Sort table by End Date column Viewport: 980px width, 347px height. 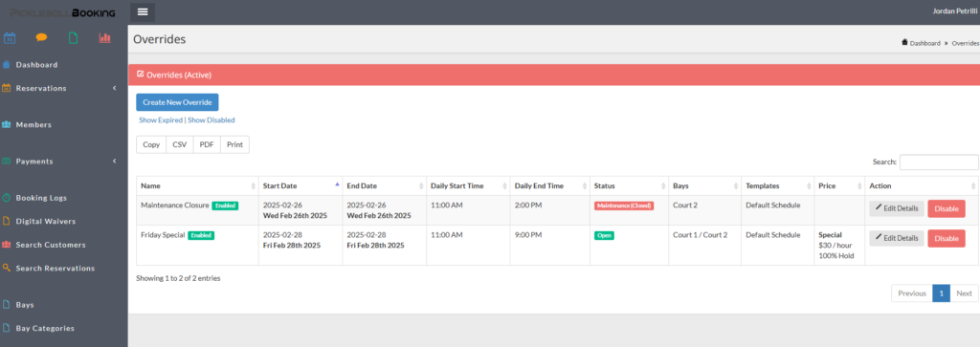pyautogui.click(x=385, y=185)
